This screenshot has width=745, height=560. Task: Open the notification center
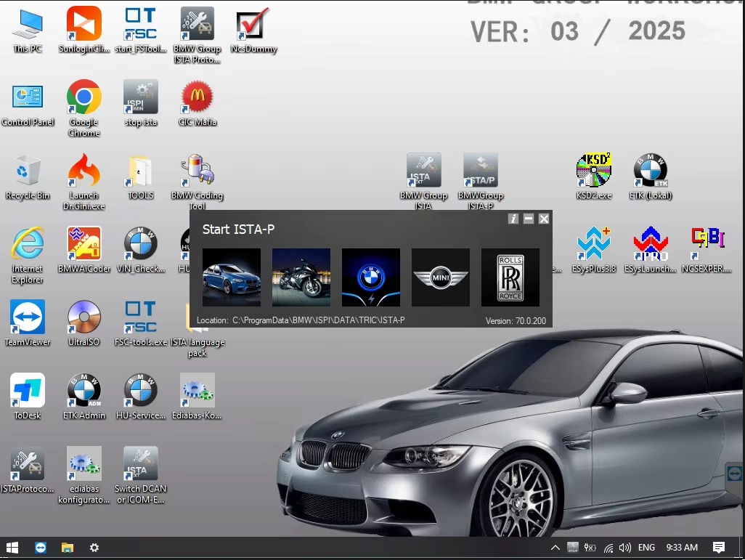point(719,548)
